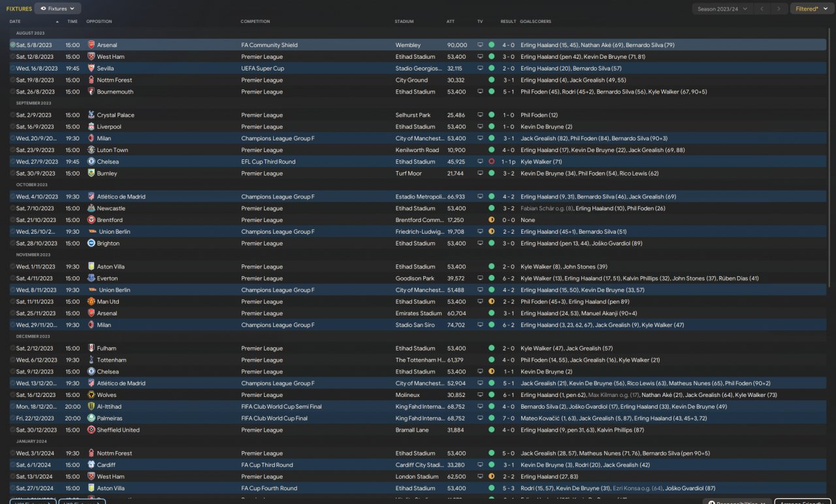The height and width of the screenshot is (504, 836).
Task: Click the Burnley club badge
Action: 91,174
